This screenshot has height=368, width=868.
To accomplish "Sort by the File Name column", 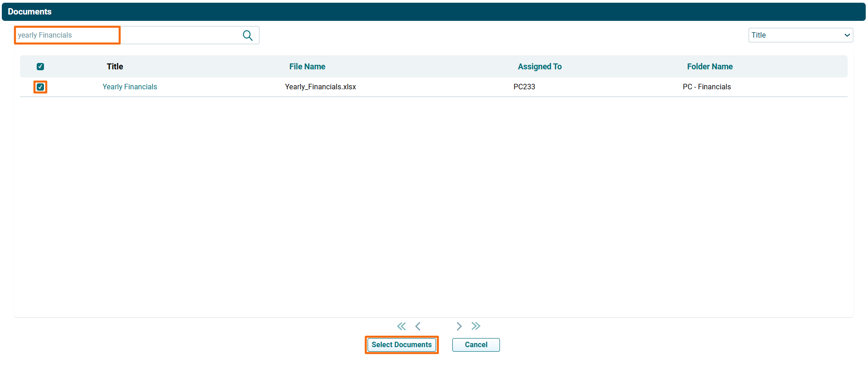I will (x=307, y=67).
